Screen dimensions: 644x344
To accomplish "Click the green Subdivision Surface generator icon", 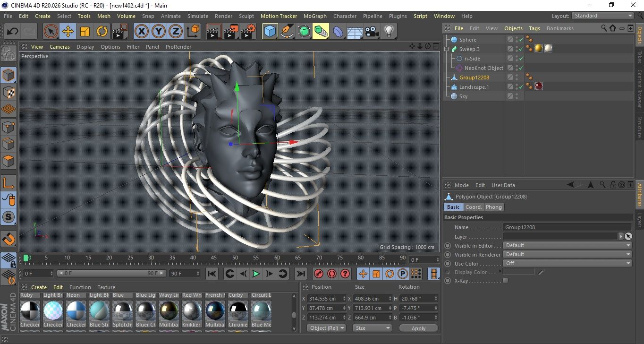I will pyautogui.click(x=304, y=32).
